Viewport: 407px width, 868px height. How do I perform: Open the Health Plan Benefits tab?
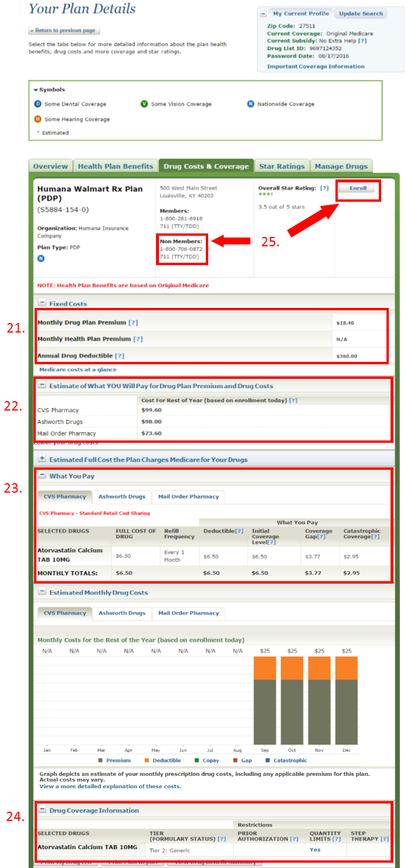(116, 166)
